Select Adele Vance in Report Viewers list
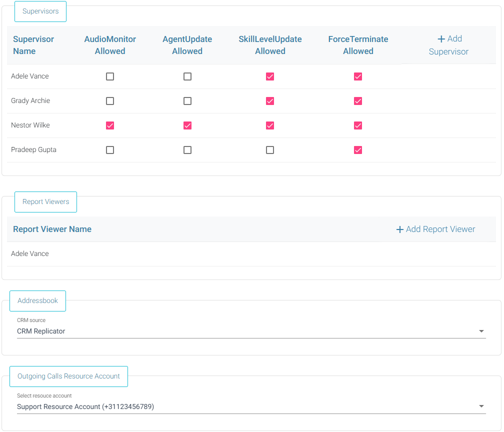 pos(30,253)
